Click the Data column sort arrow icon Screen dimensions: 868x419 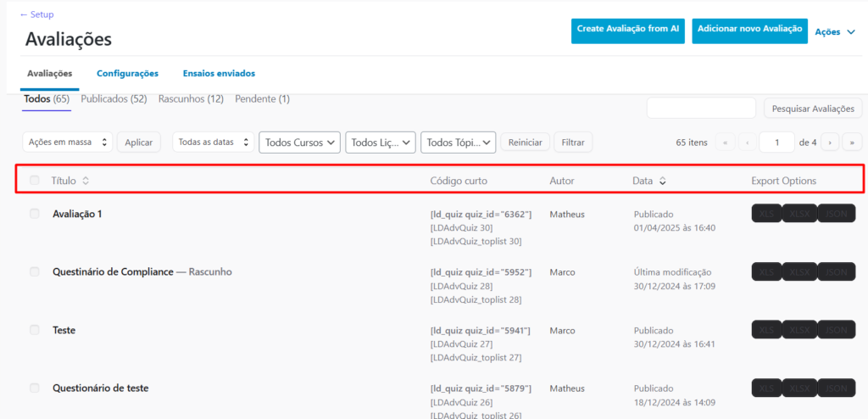[663, 181]
